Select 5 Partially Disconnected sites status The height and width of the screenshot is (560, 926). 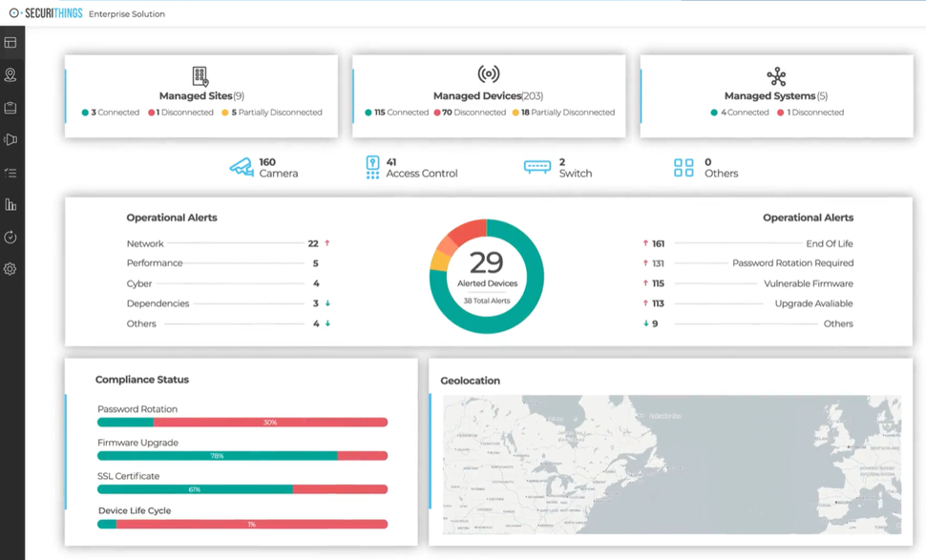tap(272, 113)
